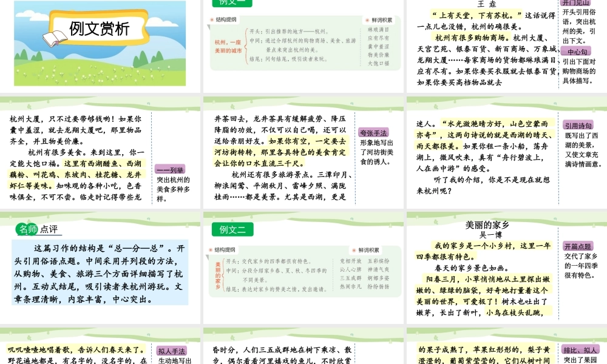
Task: Click the word 婀娜多姿 in the vocabulary list
Action: tap(379, 278)
